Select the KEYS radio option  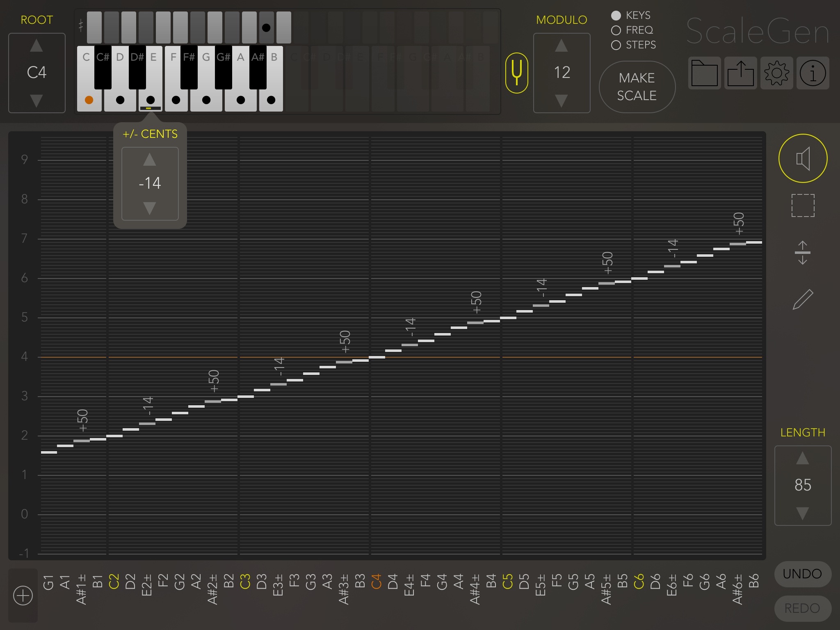[616, 16]
